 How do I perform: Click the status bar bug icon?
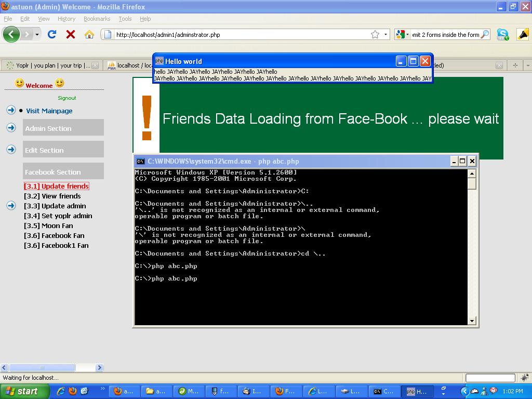[x=525, y=377]
